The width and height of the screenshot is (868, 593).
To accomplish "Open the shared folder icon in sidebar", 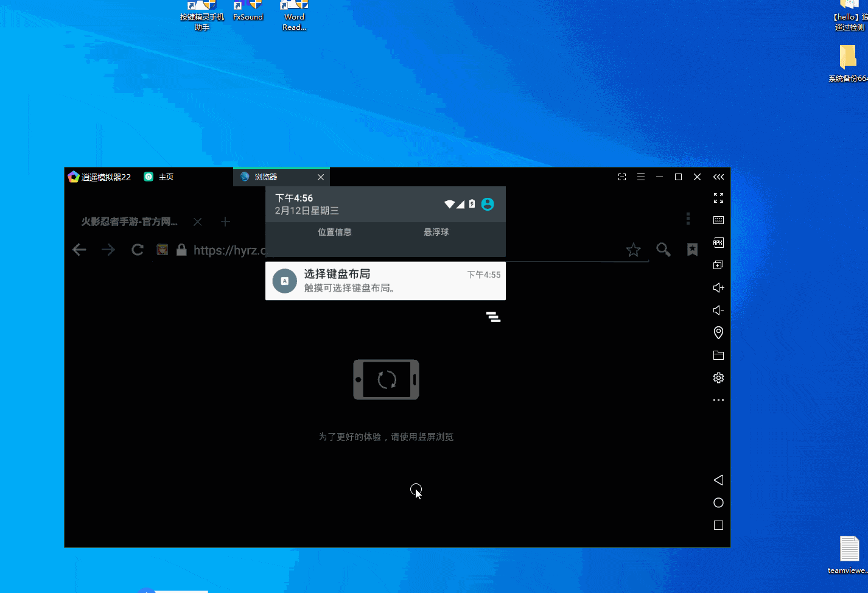I will (718, 355).
